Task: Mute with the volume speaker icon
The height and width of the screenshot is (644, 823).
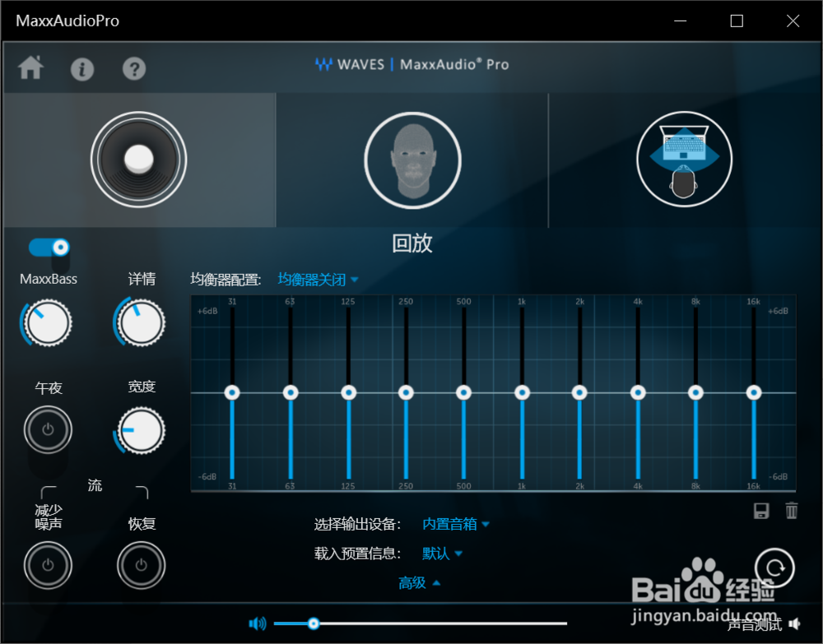Action: tap(257, 623)
